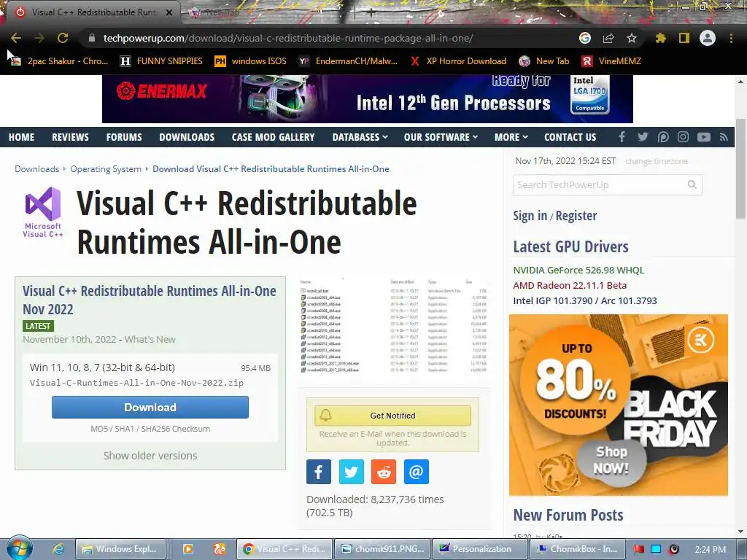Viewport: 747px width, 560px height.
Task: Open the Extensions puzzle icon
Action: 661,38
